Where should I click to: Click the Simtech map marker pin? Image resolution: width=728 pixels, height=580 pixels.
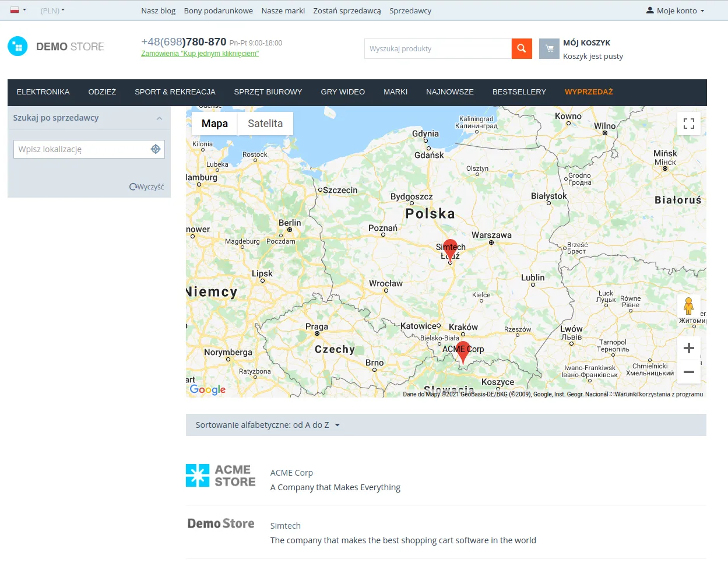pyautogui.click(x=450, y=251)
